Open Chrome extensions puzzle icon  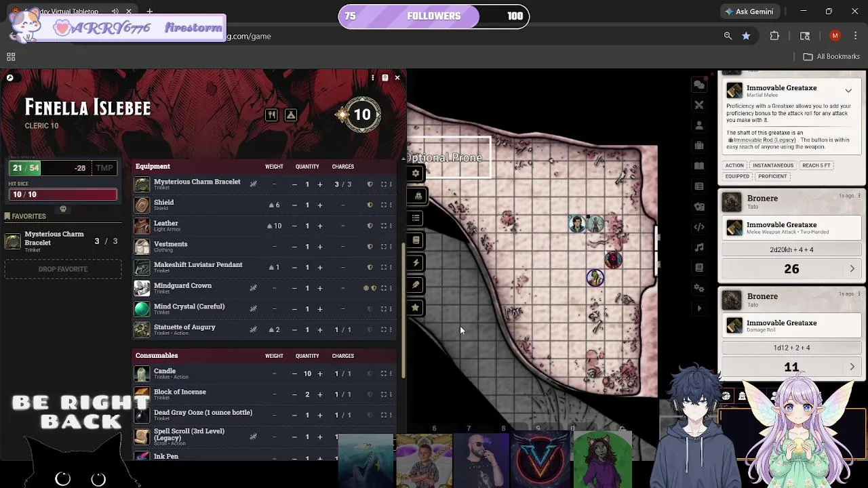point(774,36)
